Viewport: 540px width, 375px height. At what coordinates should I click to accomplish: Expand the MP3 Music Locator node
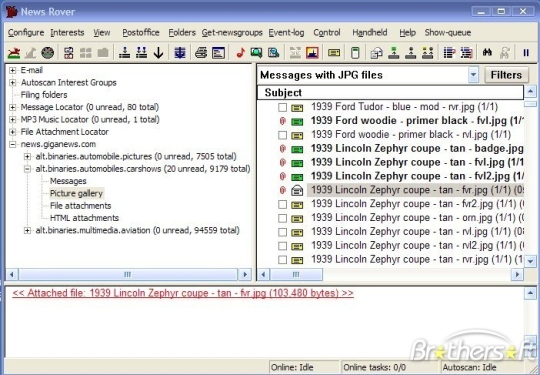pos(13,120)
